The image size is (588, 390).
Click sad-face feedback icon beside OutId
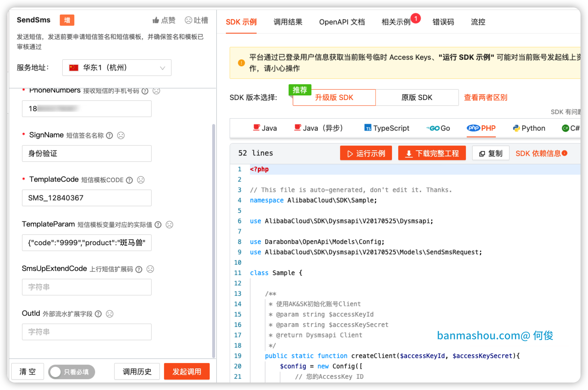point(110,314)
